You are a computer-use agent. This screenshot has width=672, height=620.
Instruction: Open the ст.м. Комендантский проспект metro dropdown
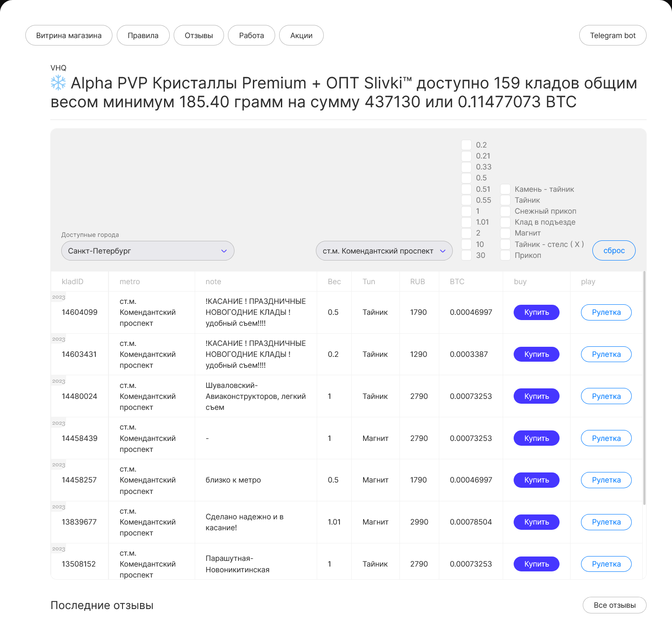[384, 251]
